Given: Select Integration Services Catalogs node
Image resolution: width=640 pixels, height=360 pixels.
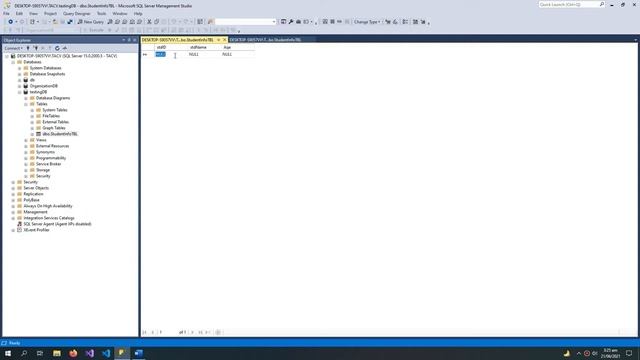Looking at the screenshot, I should coord(49,218).
